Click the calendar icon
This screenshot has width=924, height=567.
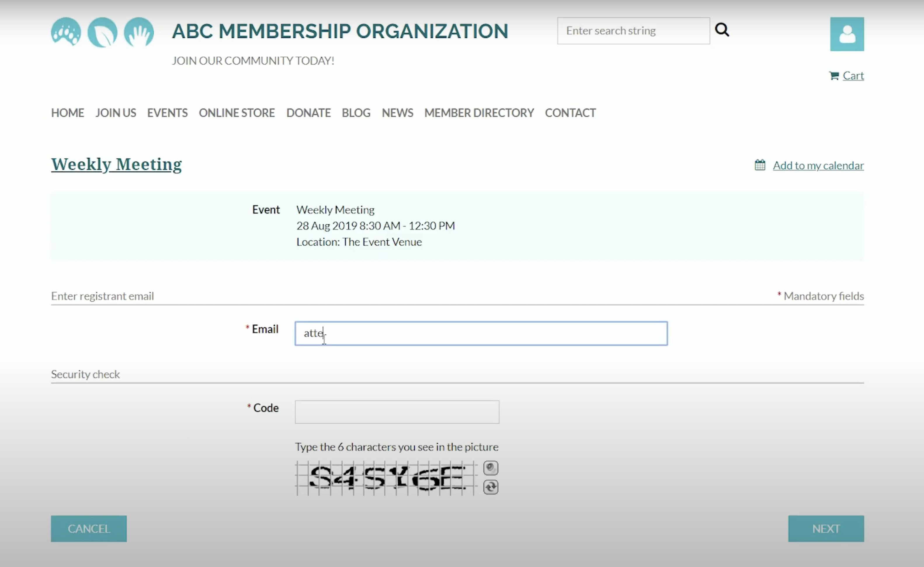tap(760, 165)
